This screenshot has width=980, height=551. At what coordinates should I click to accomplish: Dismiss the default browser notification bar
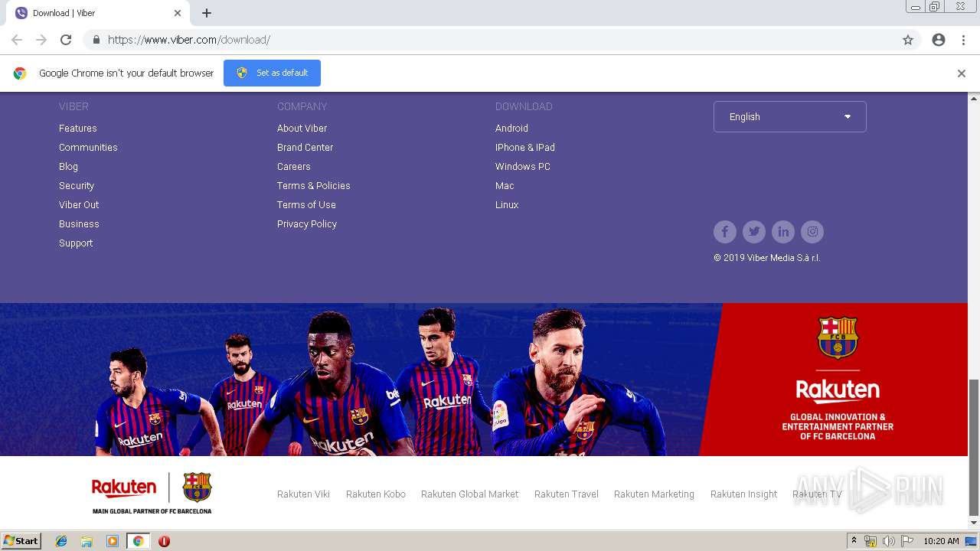coord(962,73)
